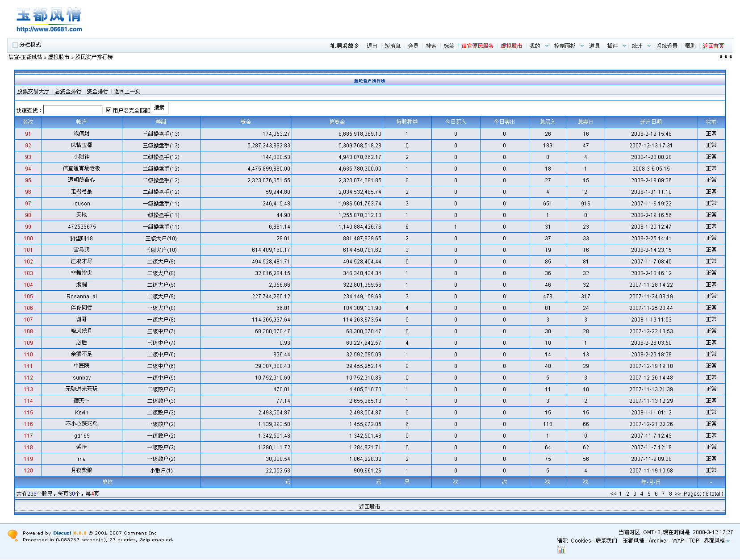Screen dimensions: 740x560
Task: Click 搜索 in the top navigation bar
Action: [x=431, y=46]
